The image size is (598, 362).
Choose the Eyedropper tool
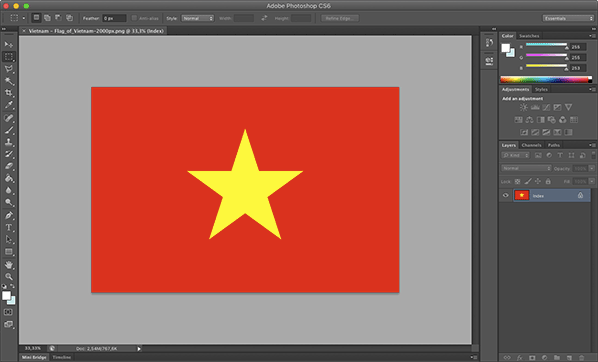[x=9, y=105]
